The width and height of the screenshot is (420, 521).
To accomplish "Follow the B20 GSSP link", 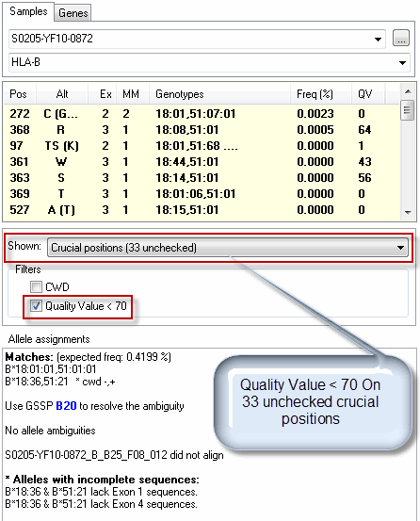I will pyautogui.click(x=66, y=406).
